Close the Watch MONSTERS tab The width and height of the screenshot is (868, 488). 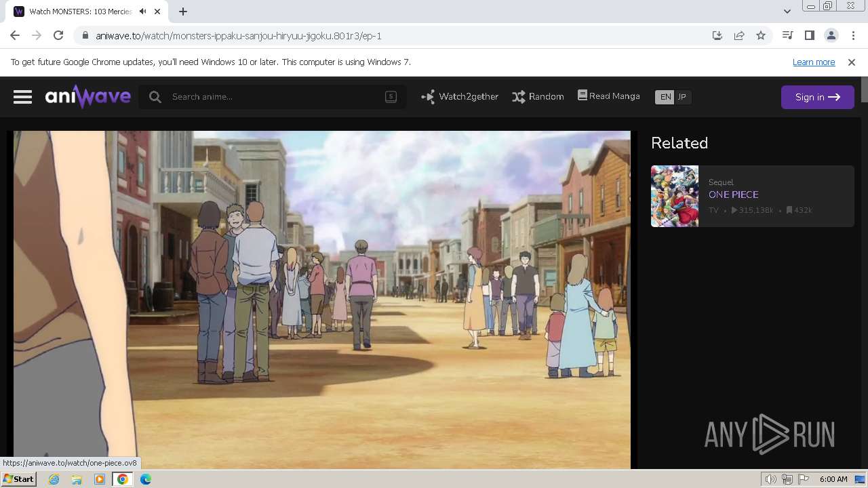point(157,12)
